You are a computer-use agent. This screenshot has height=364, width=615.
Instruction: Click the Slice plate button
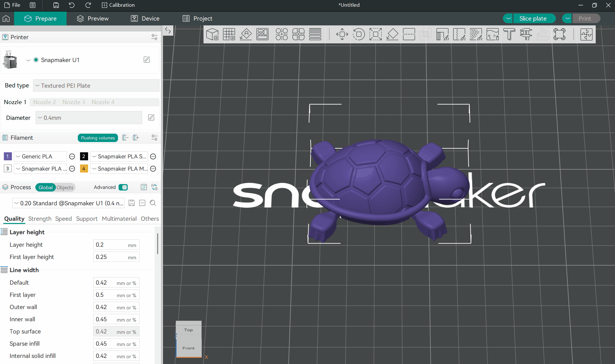[x=534, y=18]
